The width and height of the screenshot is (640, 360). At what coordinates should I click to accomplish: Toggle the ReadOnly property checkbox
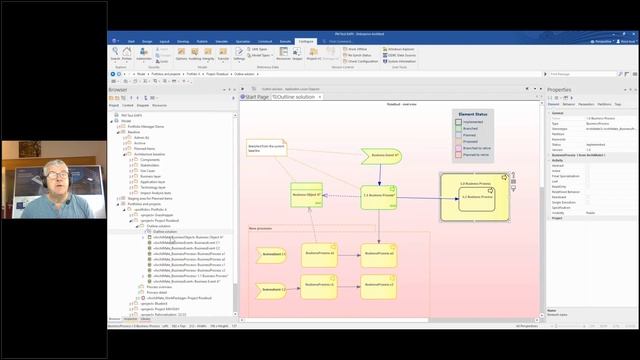[x=588, y=187]
